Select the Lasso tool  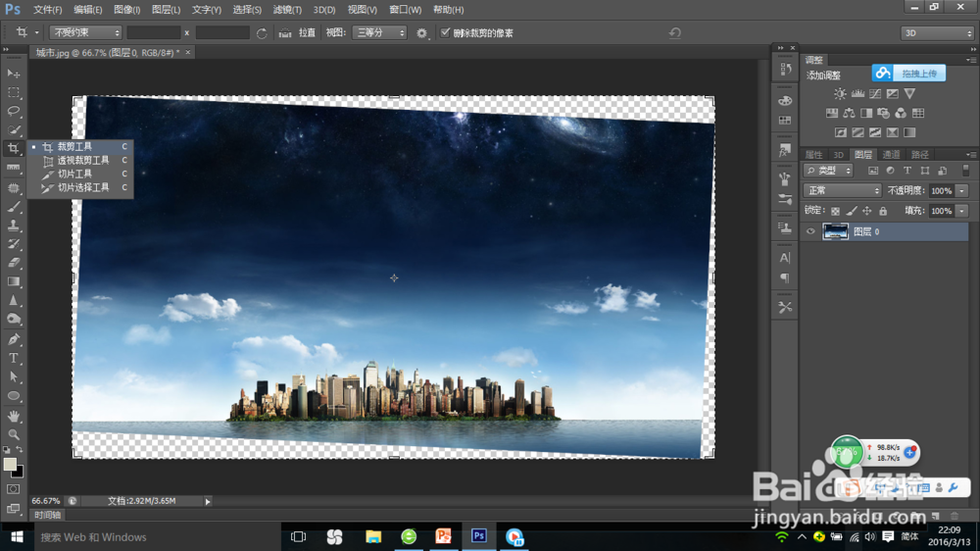(x=13, y=112)
